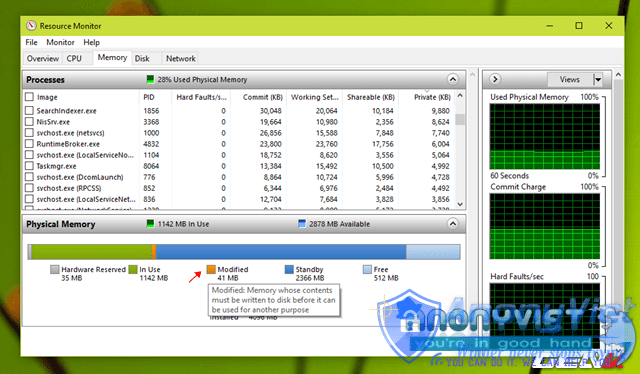Click the green In Use segment of memory bar
This screenshot has width=640, height=374.
91,252
